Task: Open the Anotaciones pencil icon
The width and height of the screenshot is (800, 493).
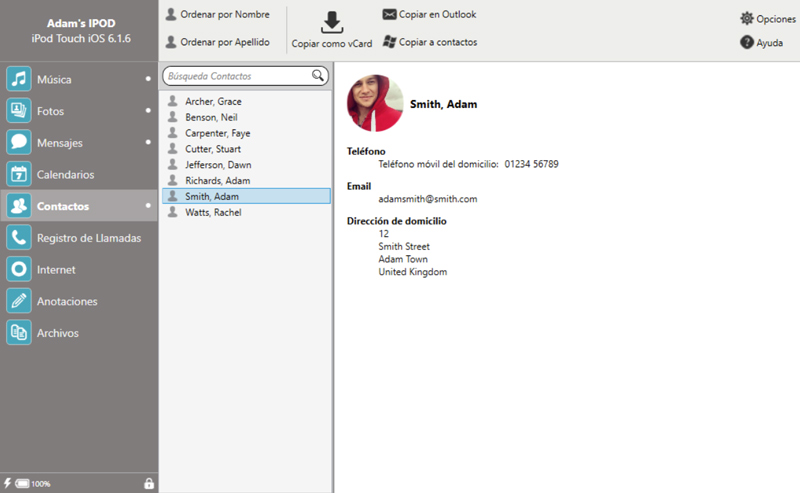Action: click(19, 301)
